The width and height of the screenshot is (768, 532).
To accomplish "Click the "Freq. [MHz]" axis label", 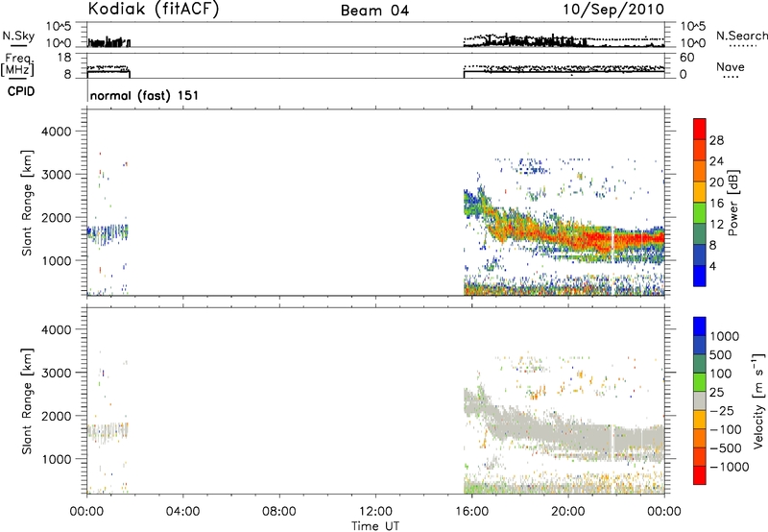I will (x=18, y=65).
